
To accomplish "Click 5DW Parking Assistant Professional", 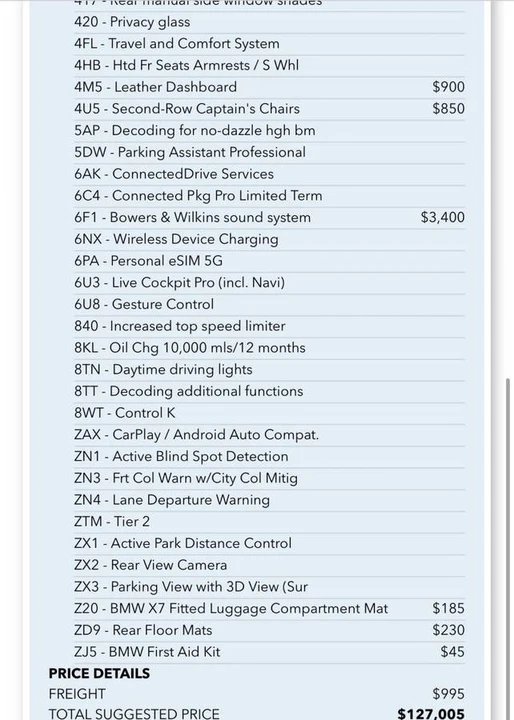I will pyautogui.click(x=269, y=152).
